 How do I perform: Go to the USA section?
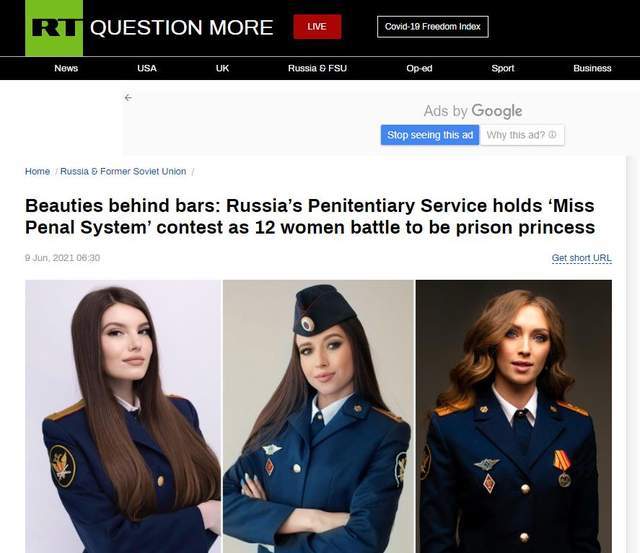(x=147, y=68)
